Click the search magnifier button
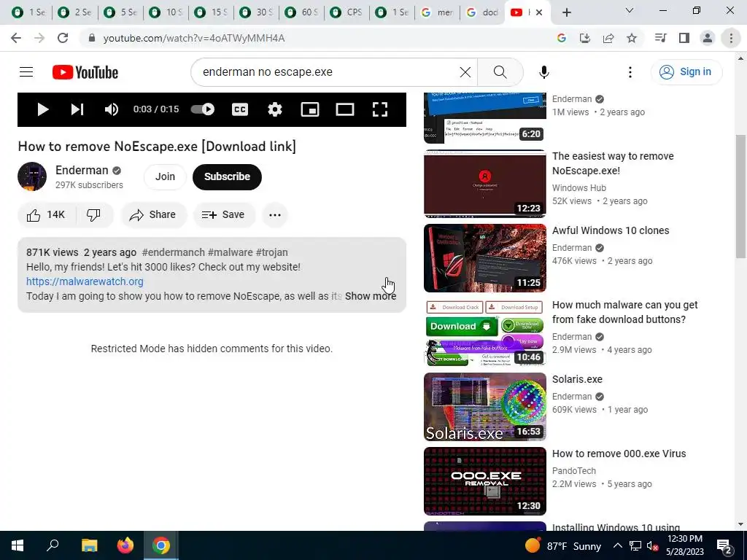Screen dimensions: 747x560 (x=500, y=72)
